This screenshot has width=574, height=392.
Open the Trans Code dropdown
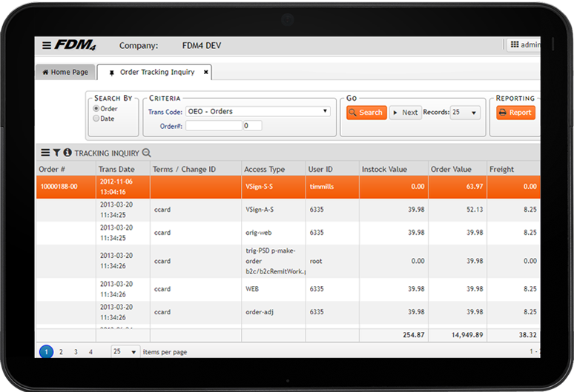(258, 111)
